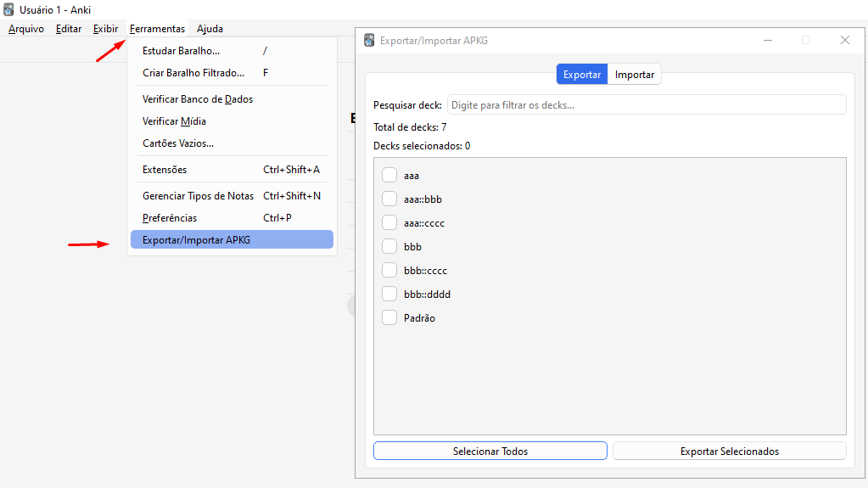The image size is (868, 488).
Task: Switch to the Importar tab
Action: click(634, 75)
